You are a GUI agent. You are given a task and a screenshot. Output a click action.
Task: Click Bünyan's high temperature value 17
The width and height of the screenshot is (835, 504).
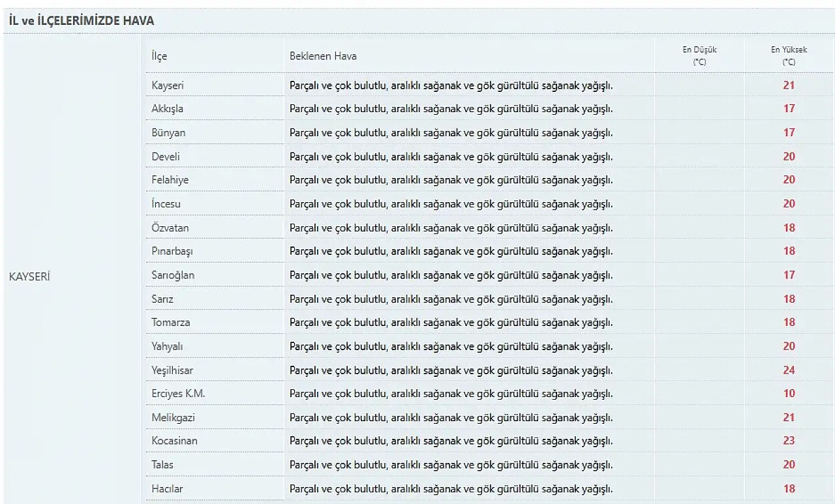[789, 133]
